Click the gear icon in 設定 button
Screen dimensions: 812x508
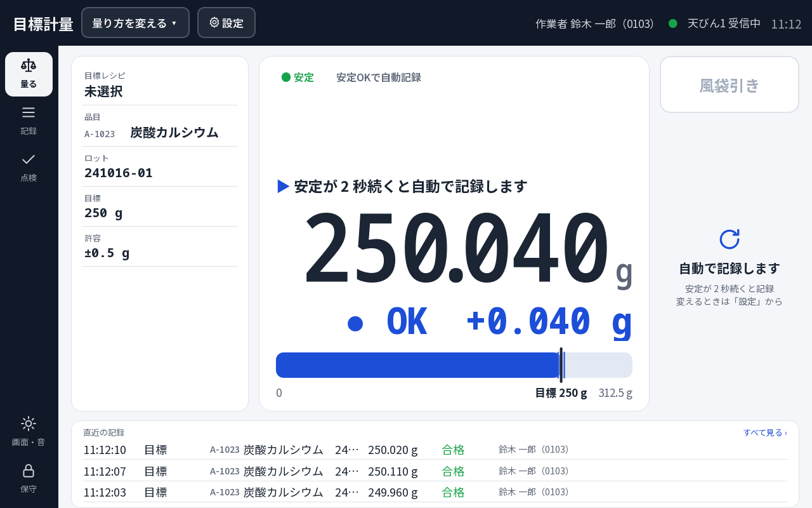214,22
